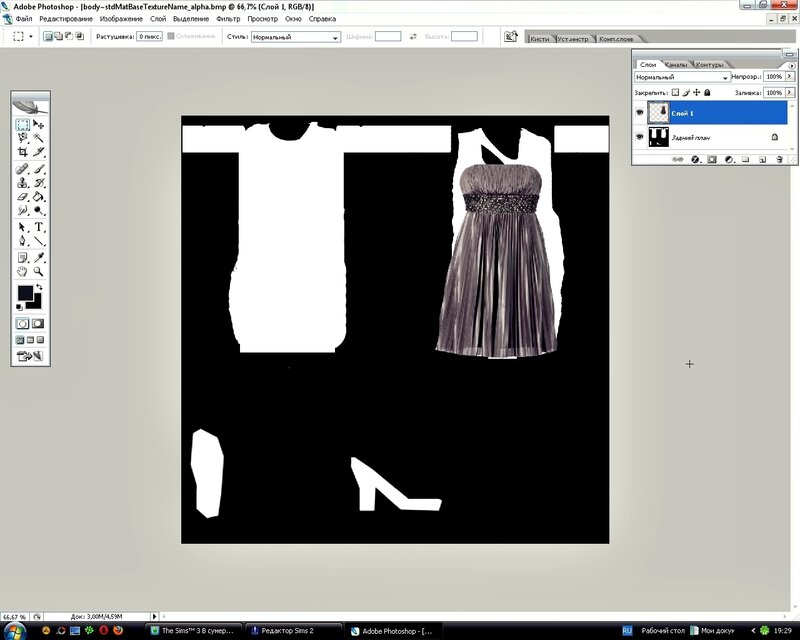The image size is (800, 640).
Task: Switch to the Каналы tab
Action: pos(677,64)
